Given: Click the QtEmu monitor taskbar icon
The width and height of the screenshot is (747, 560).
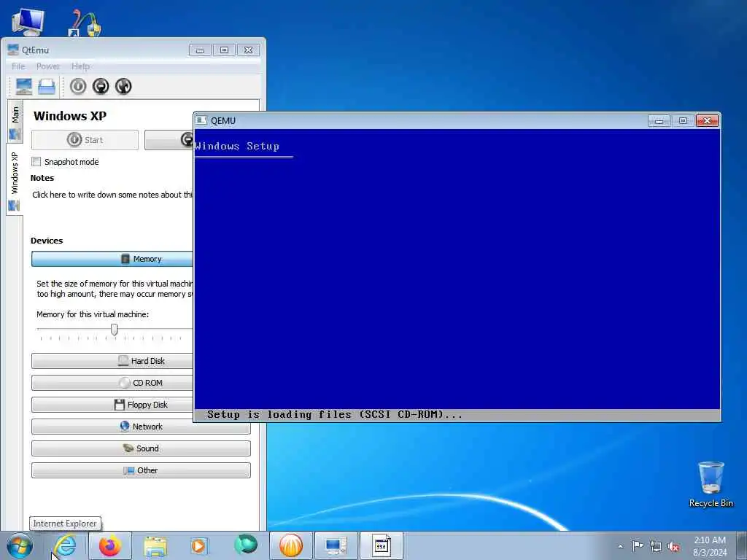Looking at the screenshot, I should [x=336, y=545].
